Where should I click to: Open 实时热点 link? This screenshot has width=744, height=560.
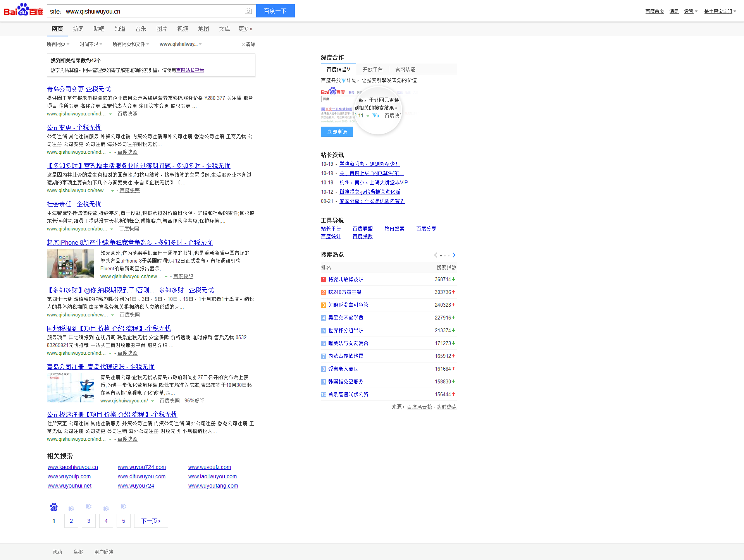(447, 407)
